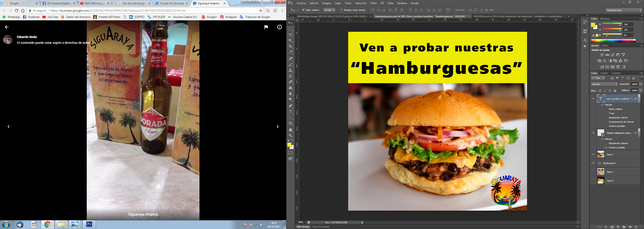Open the Normal blend mode dropdown
The image size is (644, 229).
(x=604, y=84)
